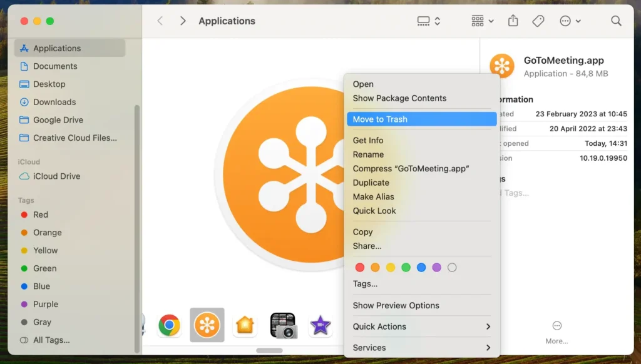Select the Yellow tag in sidebar
This screenshot has height=364, width=641.
[x=70, y=251]
